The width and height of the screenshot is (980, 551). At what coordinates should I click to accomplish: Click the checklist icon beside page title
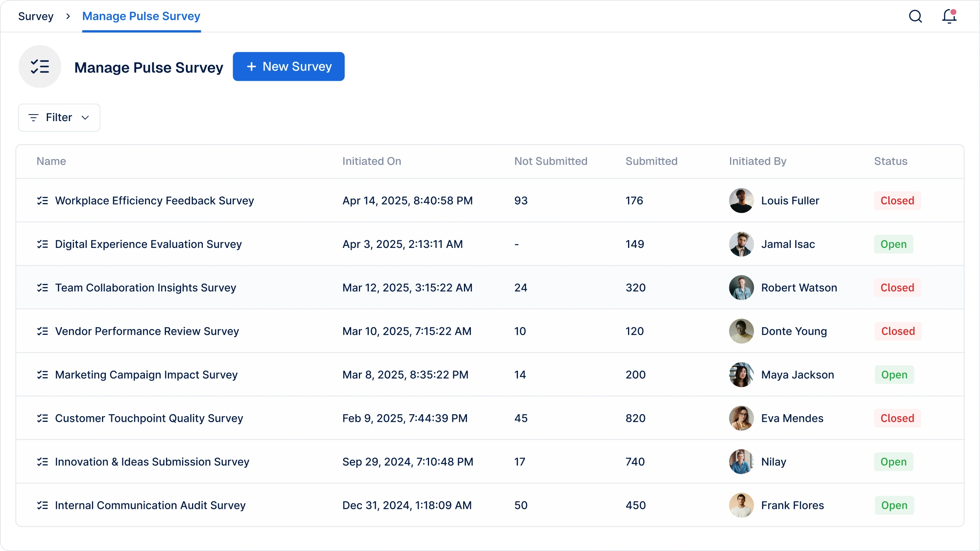40,67
